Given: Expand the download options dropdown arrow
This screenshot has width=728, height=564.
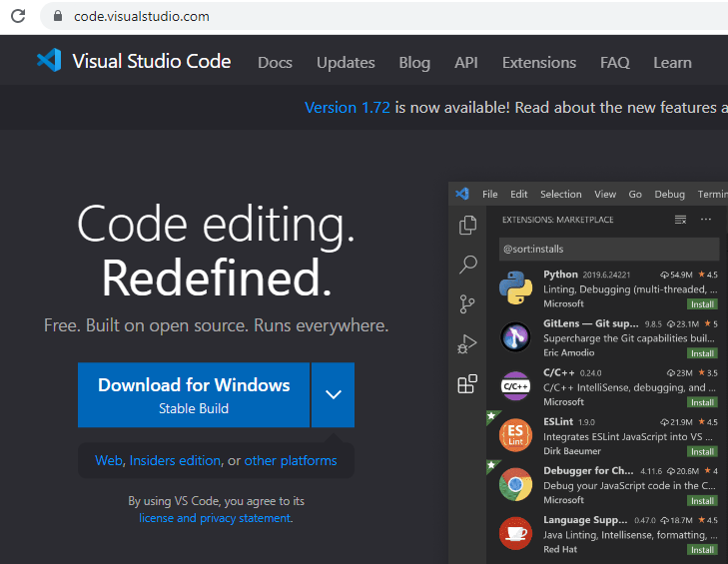Looking at the screenshot, I should pyautogui.click(x=333, y=394).
